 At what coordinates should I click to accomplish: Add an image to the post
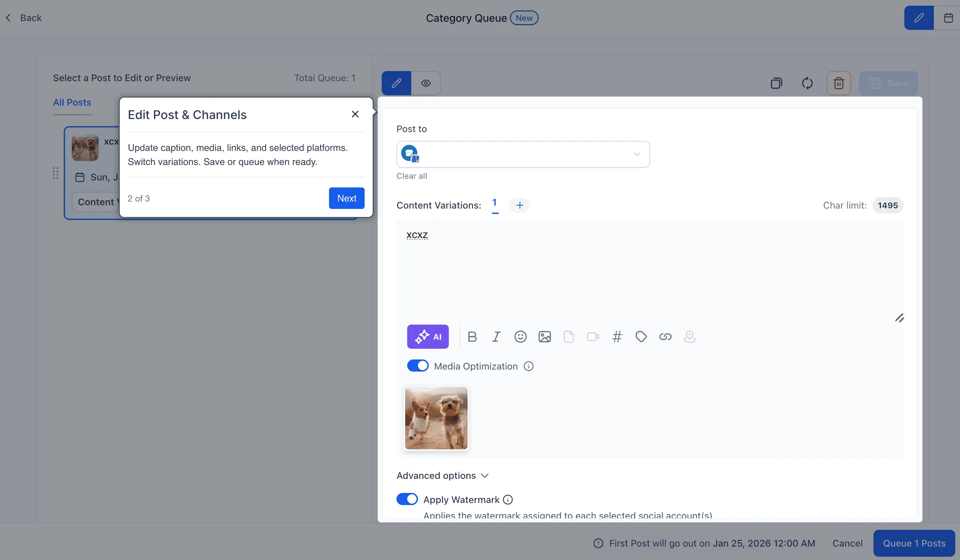pyautogui.click(x=545, y=336)
